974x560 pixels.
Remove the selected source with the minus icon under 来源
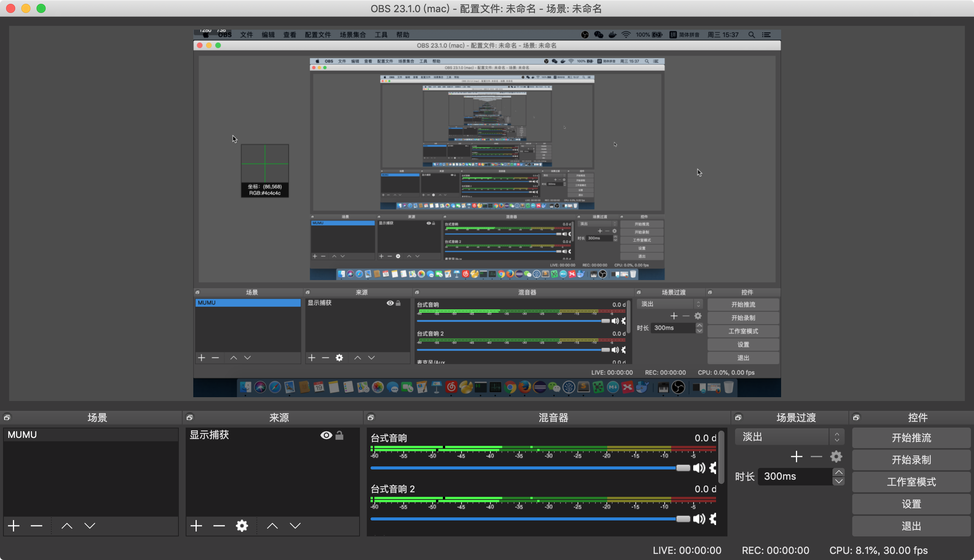pyautogui.click(x=219, y=525)
